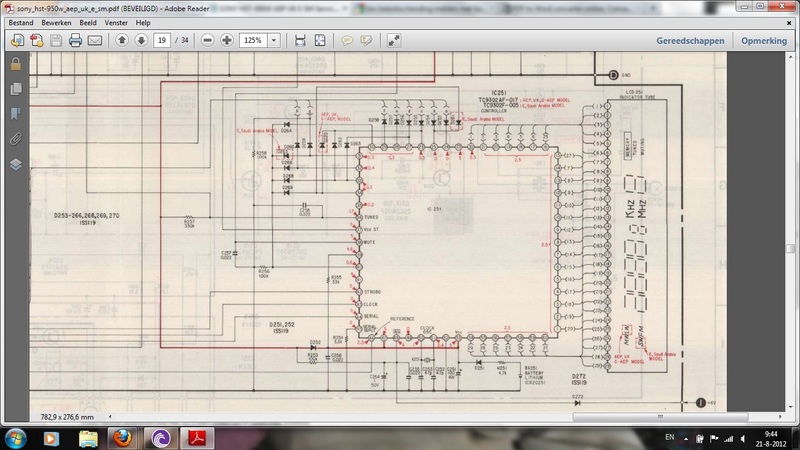Open the Layers panel icon
Viewport: 800px width, 450px height.
click(x=15, y=164)
